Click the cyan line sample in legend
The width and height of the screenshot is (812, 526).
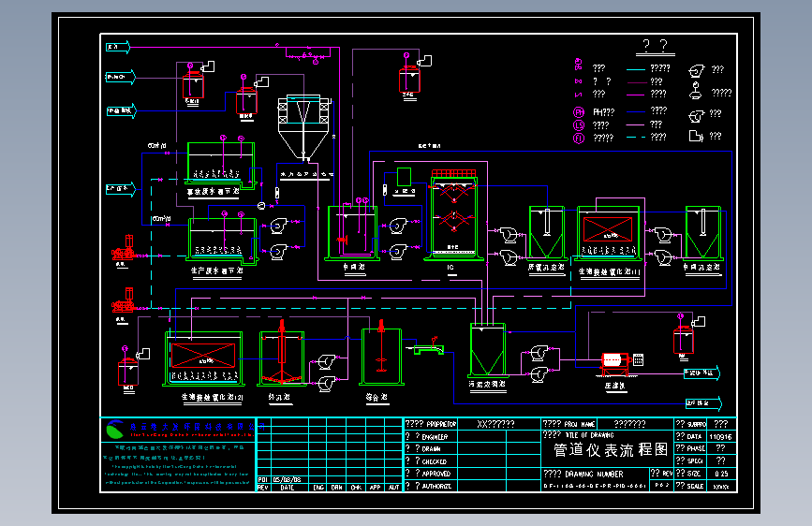[635, 69]
